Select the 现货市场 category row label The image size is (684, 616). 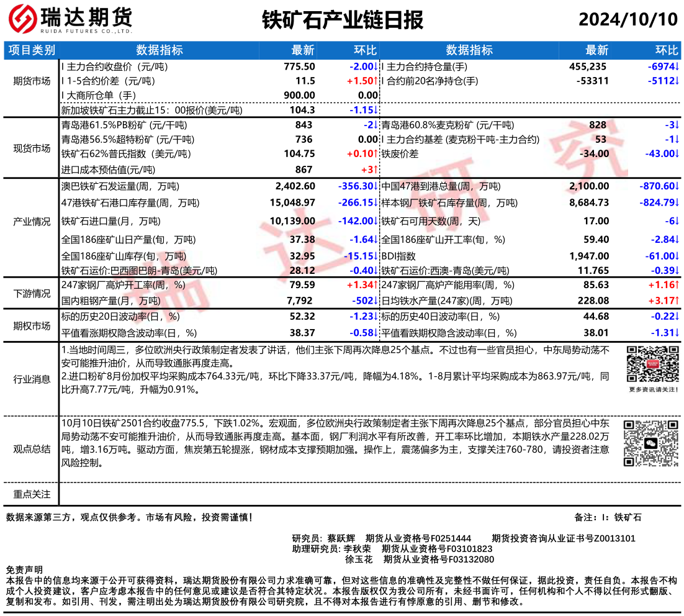click(32, 147)
